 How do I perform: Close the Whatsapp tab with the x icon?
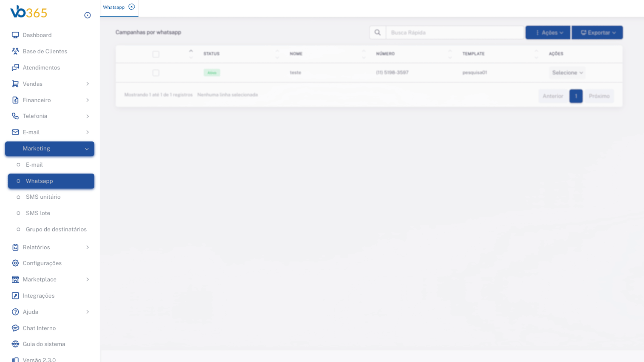pos(131,7)
